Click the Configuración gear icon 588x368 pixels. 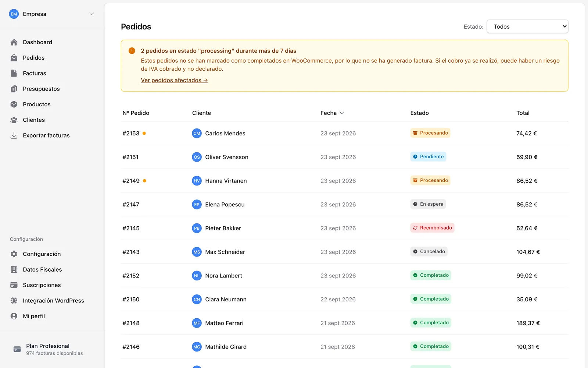pyautogui.click(x=14, y=254)
